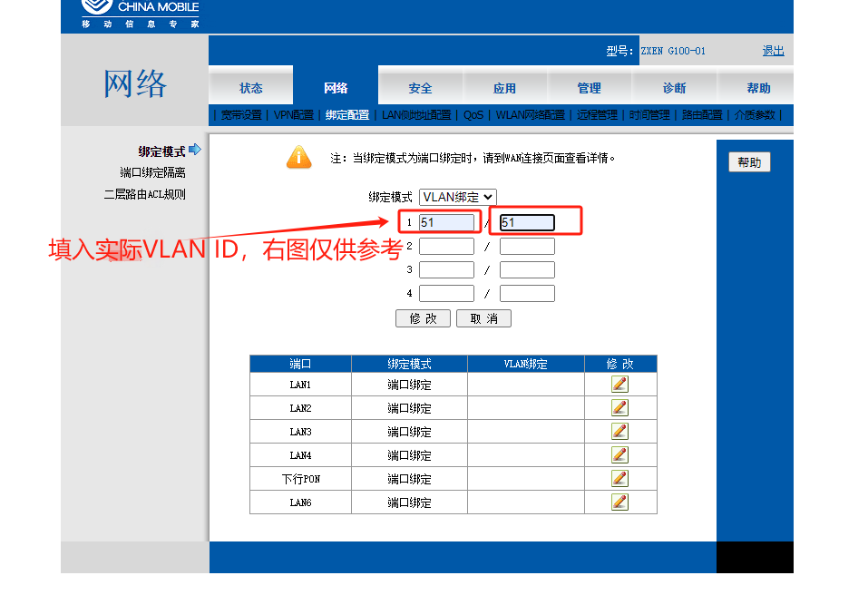Go to the 应用 tab
The width and height of the screenshot is (868, 595).
point(504,88)
